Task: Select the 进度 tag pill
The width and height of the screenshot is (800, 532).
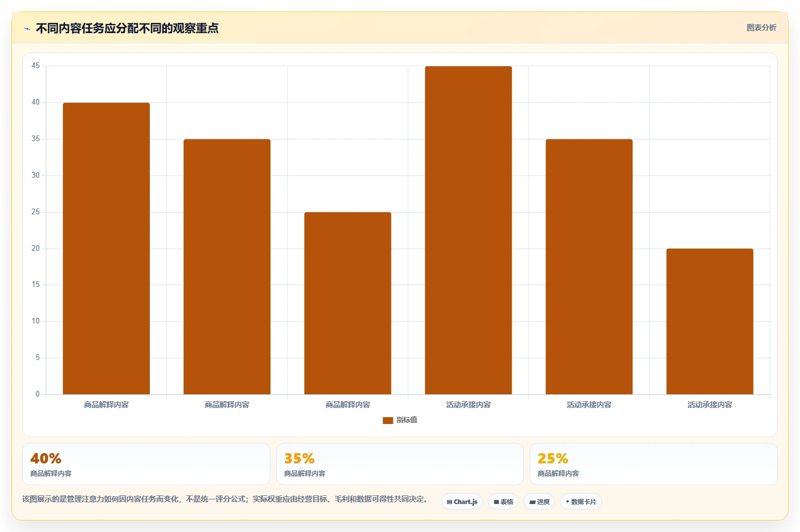Action: (539, 502)
